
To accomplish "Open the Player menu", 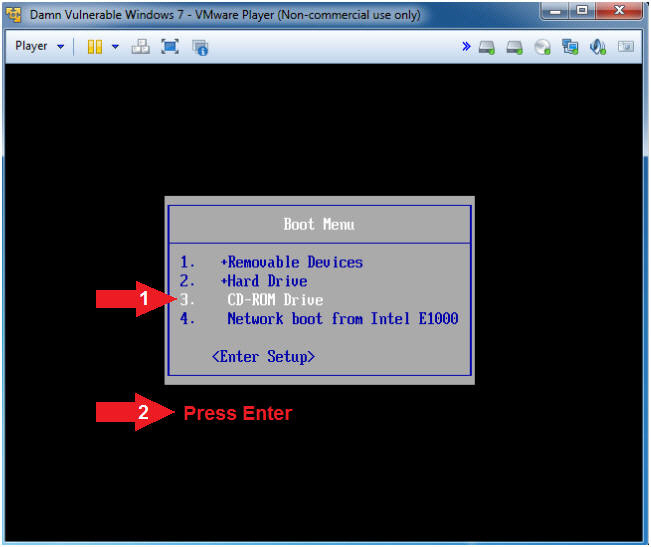I will 31,46.
